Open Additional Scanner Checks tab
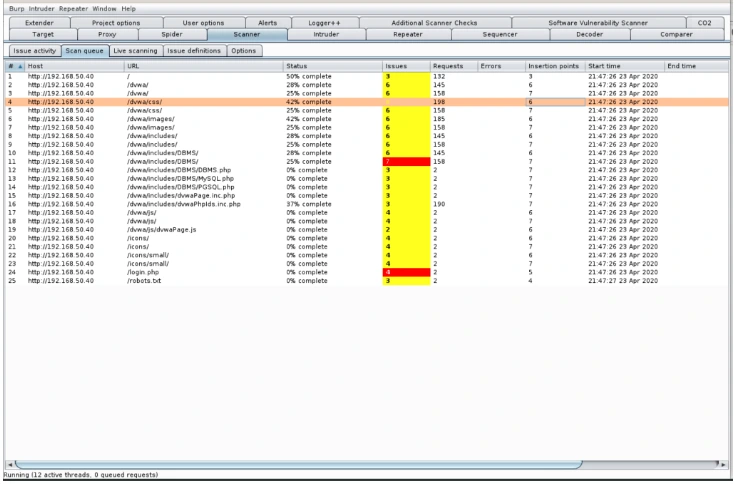 434,22
